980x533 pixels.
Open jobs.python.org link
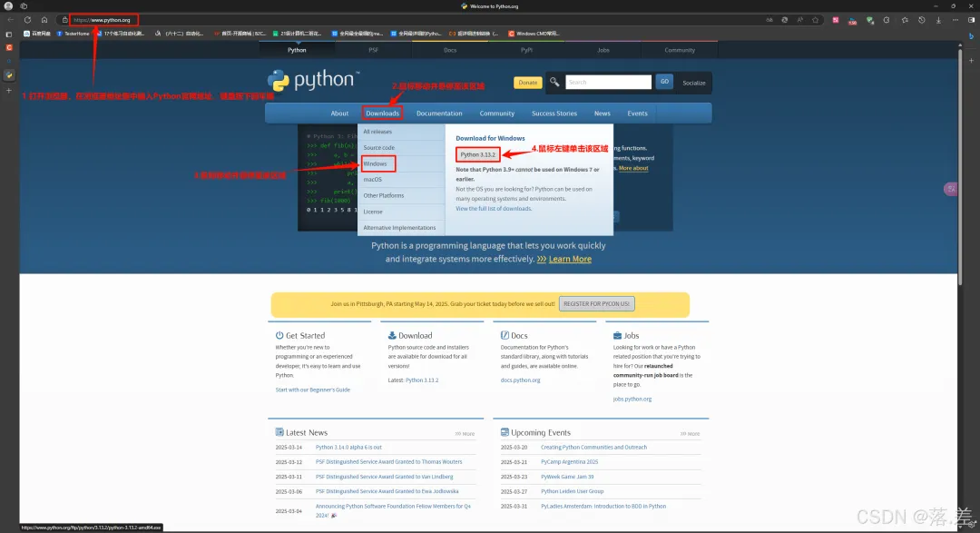coord(632,400)
